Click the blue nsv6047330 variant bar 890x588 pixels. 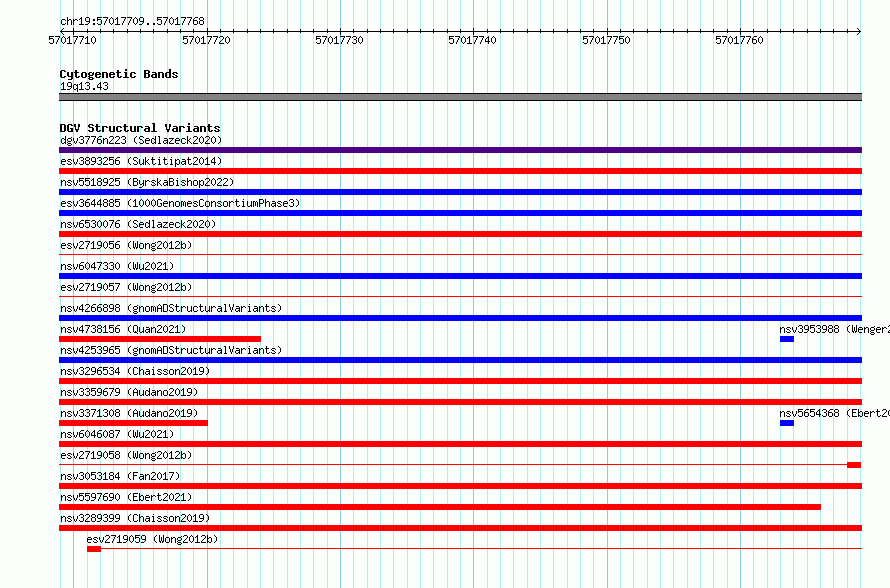[x=460, y=276]
